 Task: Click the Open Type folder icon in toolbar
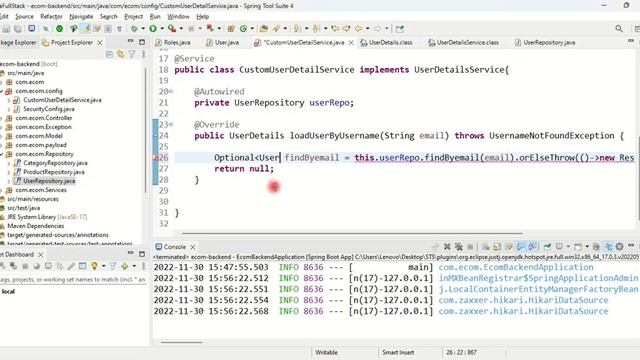pos(263,29)
